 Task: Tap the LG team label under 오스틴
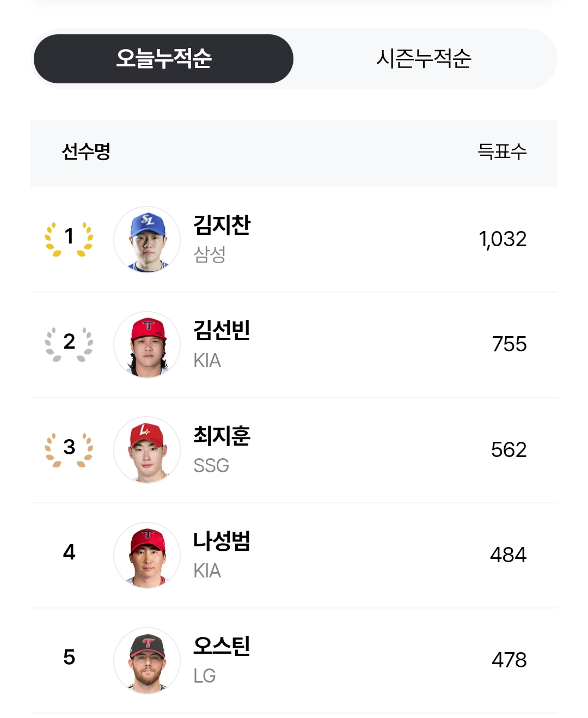point(205,676)
